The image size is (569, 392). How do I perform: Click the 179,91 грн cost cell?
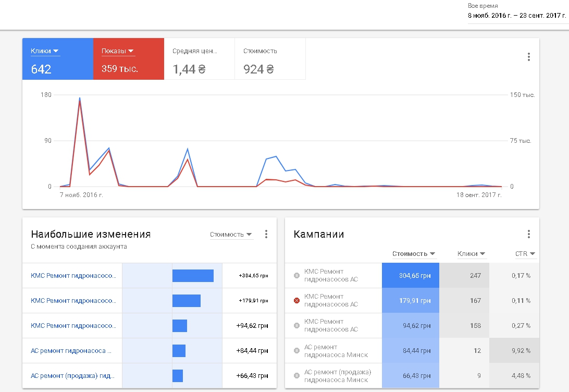pos(411,301)
